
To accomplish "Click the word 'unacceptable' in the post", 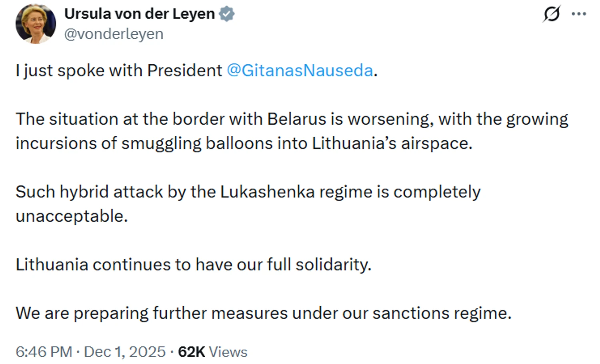I will point(71,216).
